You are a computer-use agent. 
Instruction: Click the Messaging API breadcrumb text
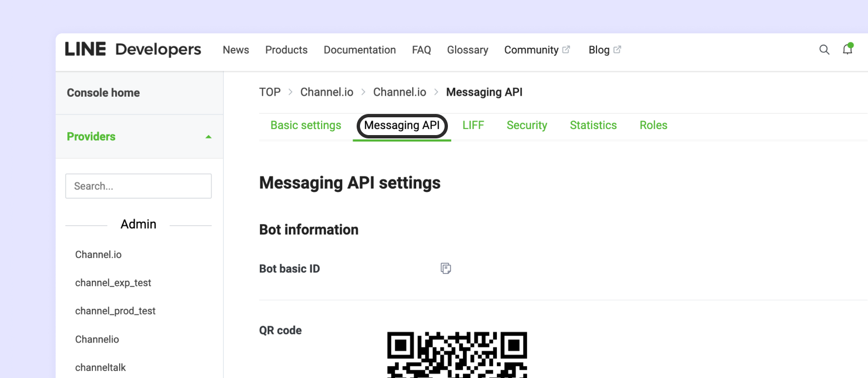pos(485,92)
